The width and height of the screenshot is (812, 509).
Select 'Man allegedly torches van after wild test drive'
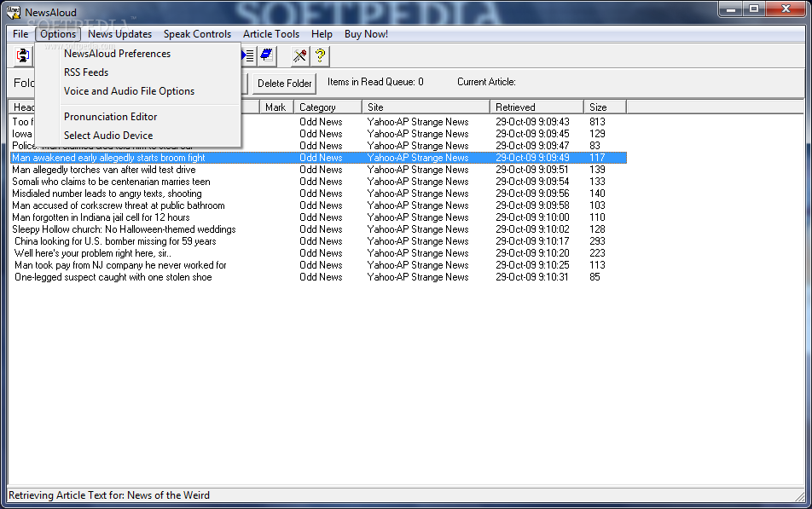coord(318,170)
